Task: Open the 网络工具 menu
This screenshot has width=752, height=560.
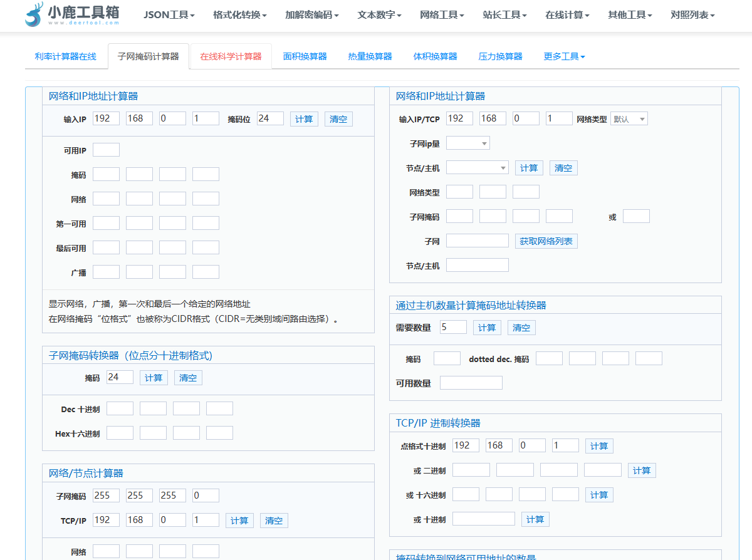Action: click(442, 15)
